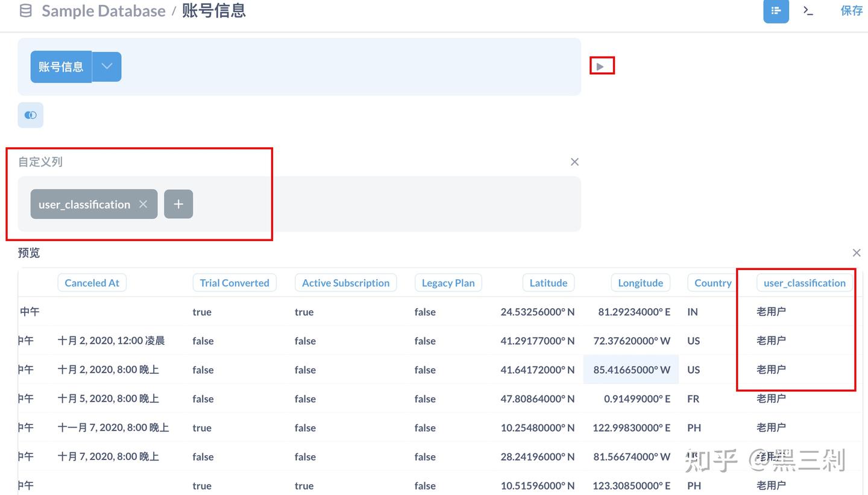Switch to the notebook editor view icon

pyautogui.click(x=776, y=11)
